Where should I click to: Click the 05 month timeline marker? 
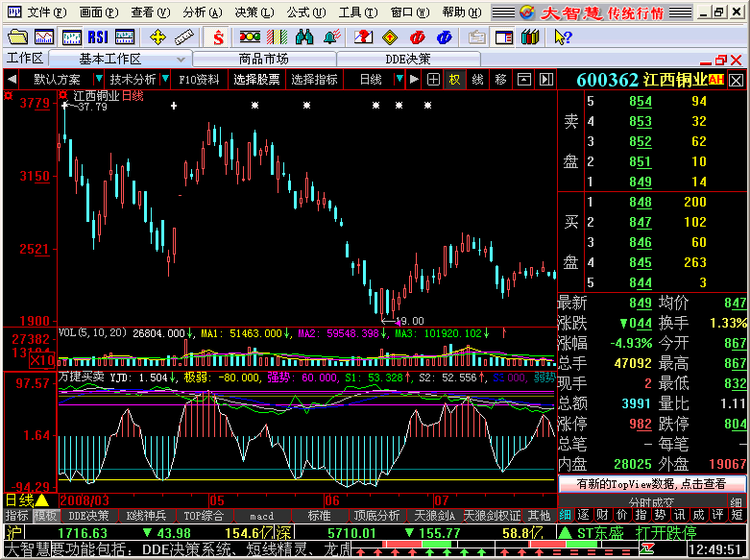[x=217, y=500]
